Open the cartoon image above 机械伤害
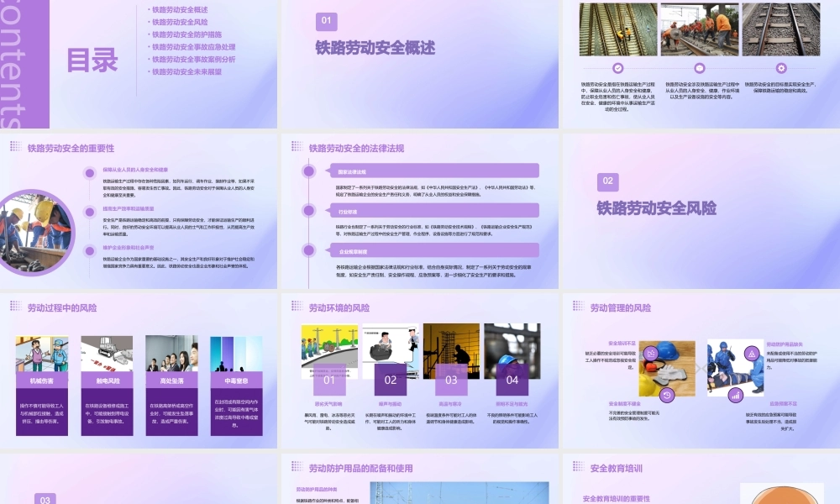The width and height of the screenshot is (840, 504). tap(42, 354)
